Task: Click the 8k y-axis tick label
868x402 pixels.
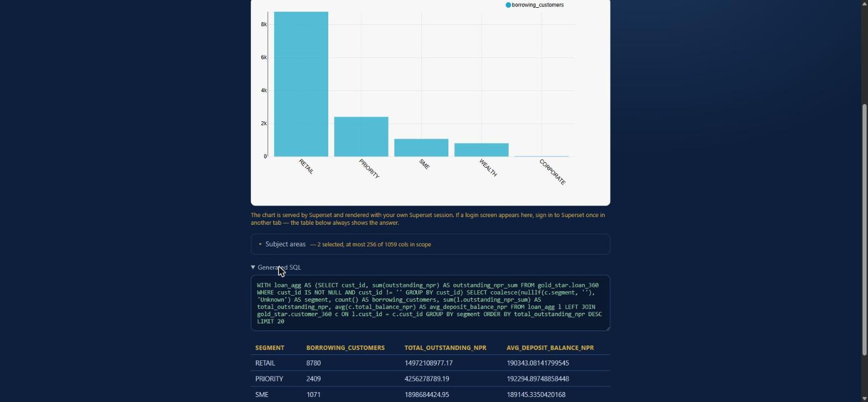Action: [x=263, y=24]
